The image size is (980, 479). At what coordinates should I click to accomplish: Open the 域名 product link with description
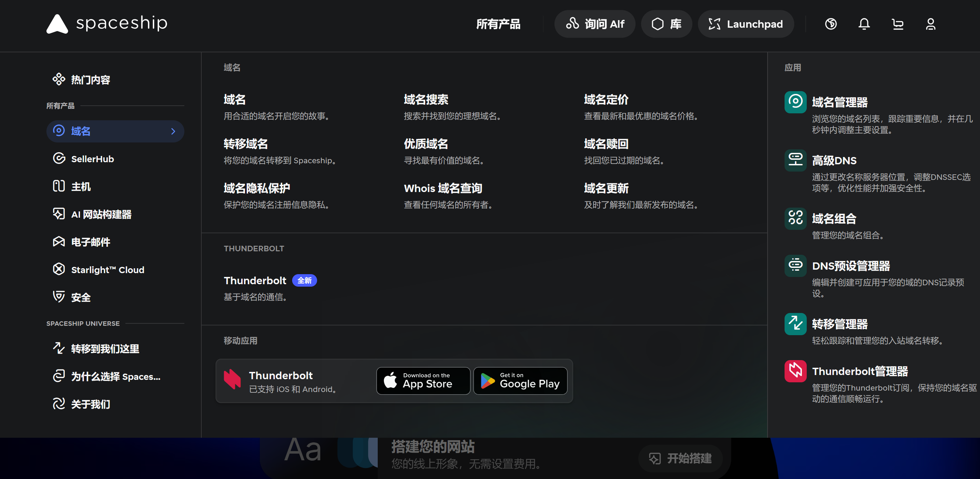(x=277, y=107)
